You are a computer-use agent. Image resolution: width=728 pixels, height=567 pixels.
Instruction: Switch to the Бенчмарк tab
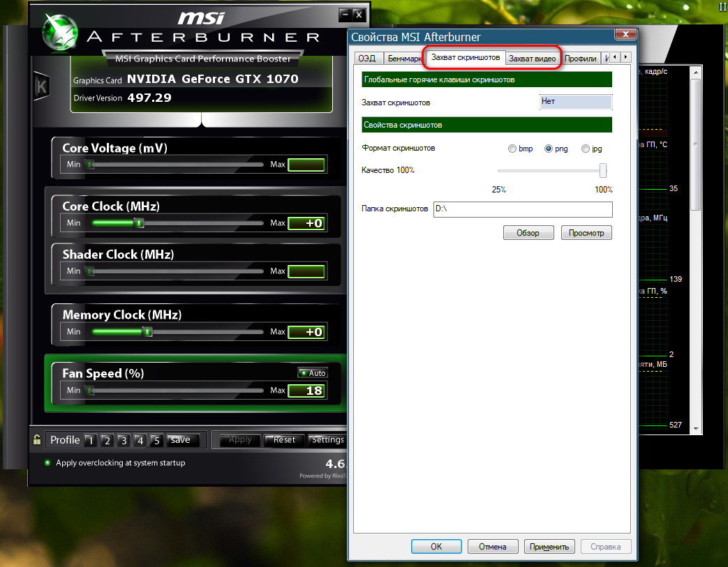click(404, 59)
